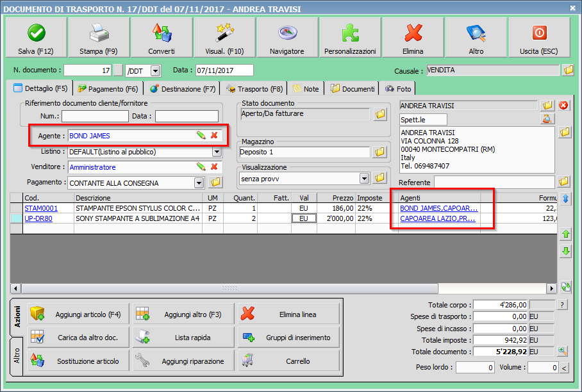
Task: Open folder icon next to Referente field
Action: pos(563,182)
